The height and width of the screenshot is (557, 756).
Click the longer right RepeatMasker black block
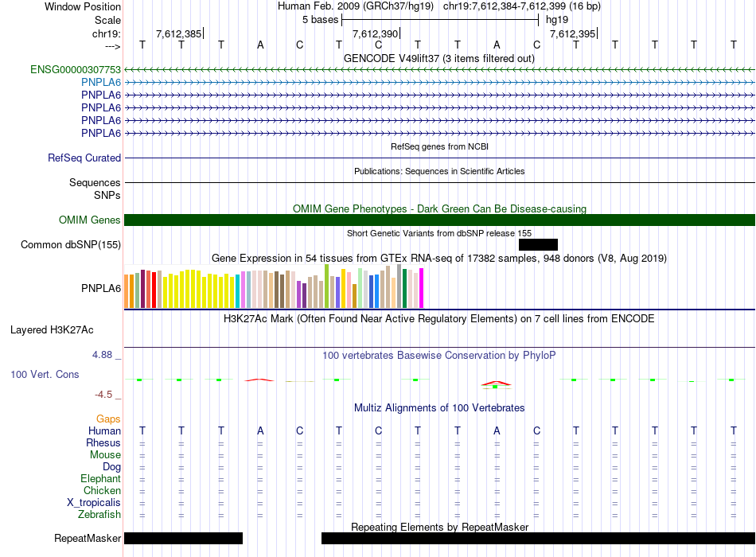[538, 538]
